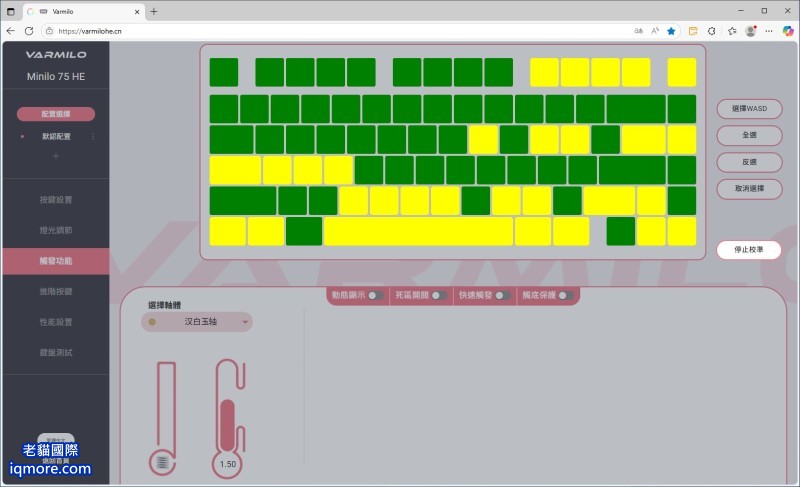Open the browser extensions icon
Screen dimensions: 800x487
pos(712,31)
